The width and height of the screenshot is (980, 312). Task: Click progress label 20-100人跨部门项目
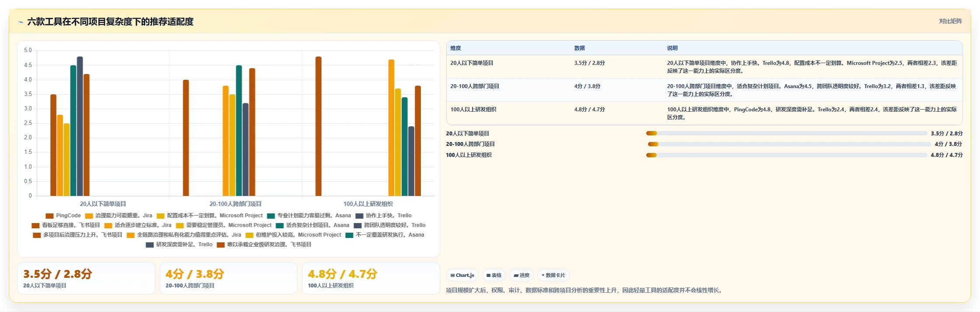[470, 144]
